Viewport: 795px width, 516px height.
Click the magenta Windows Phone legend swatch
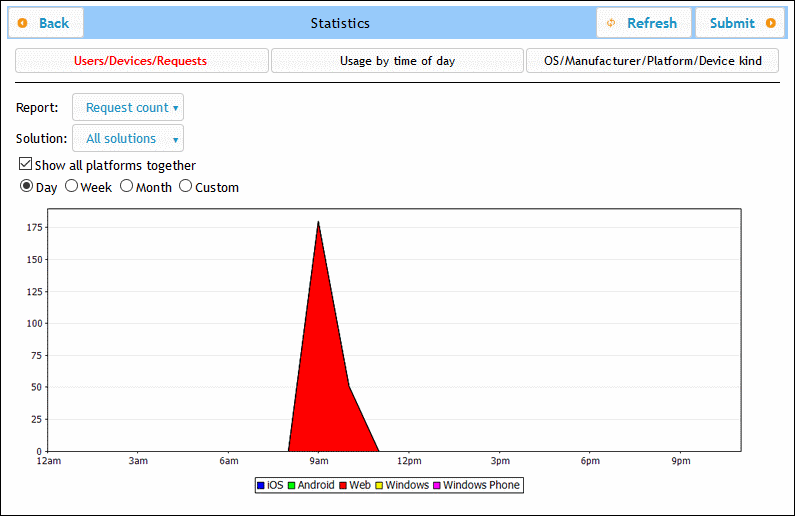(x=438, y=486)
